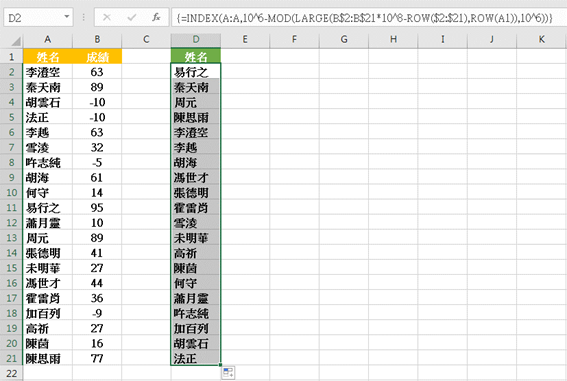
Task: Click score -9 in column B
Action: pyautogui.click(x=97, y=313)
